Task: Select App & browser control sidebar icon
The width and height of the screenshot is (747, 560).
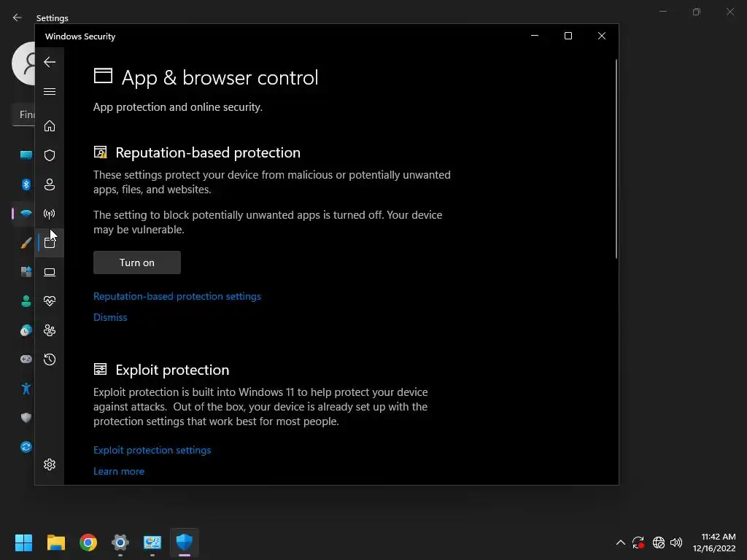Action: coord(50,243)
